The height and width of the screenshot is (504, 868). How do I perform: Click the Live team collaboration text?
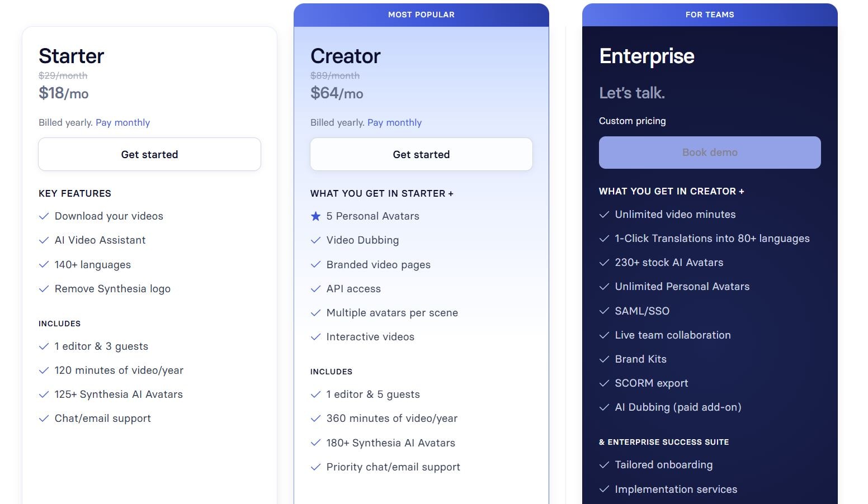pyautogui.click(x=673, y=335)
